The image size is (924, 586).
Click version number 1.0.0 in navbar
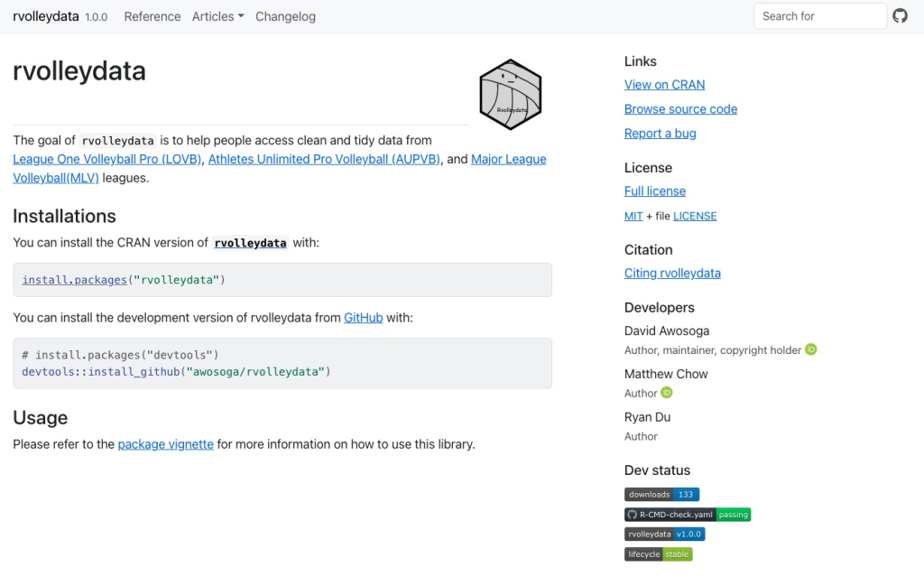coord(96,17)
